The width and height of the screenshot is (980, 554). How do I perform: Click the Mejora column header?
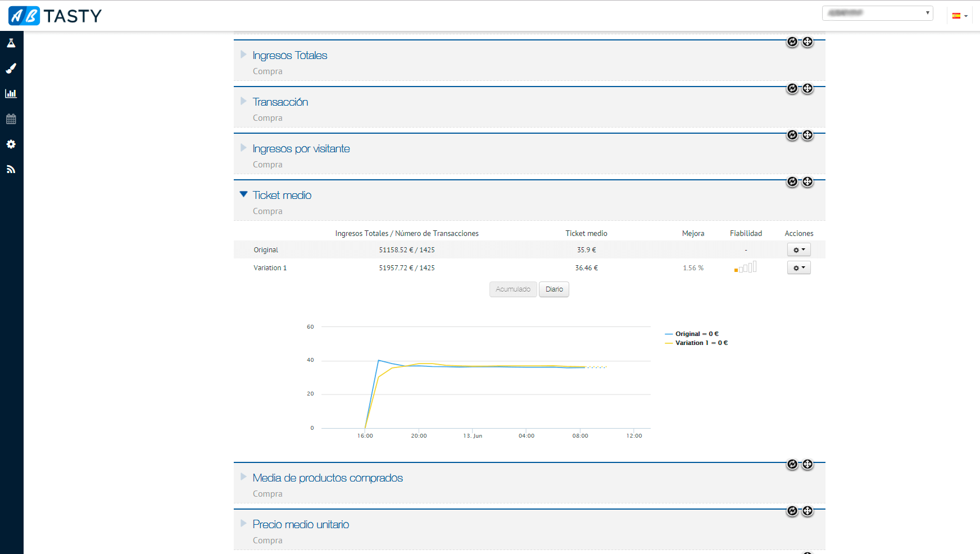(x=693, y=233)
